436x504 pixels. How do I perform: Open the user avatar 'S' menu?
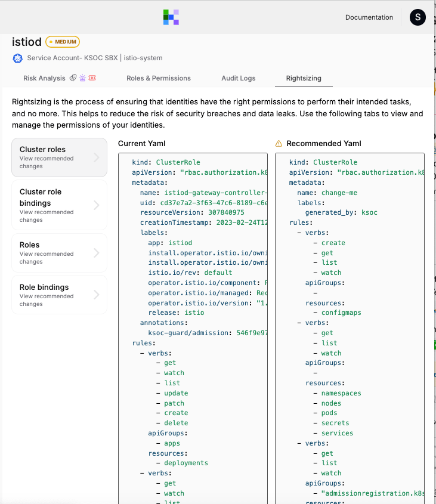418,17
